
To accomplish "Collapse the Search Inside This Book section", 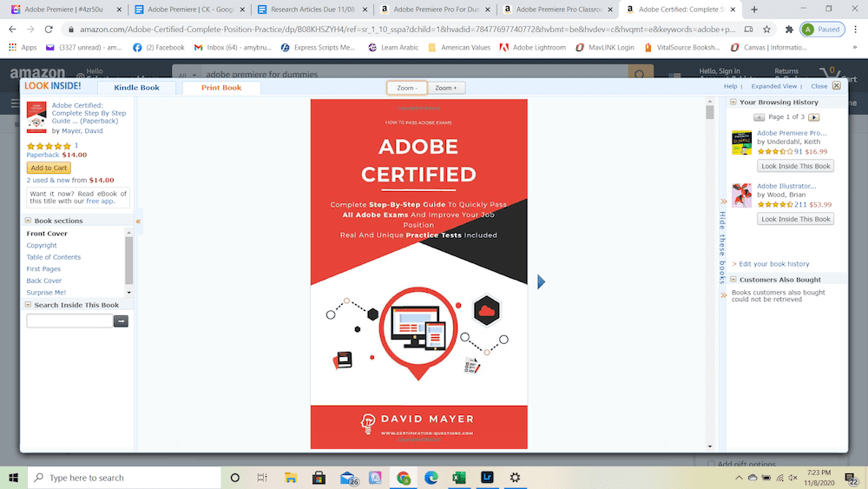I will click(29, 305).
